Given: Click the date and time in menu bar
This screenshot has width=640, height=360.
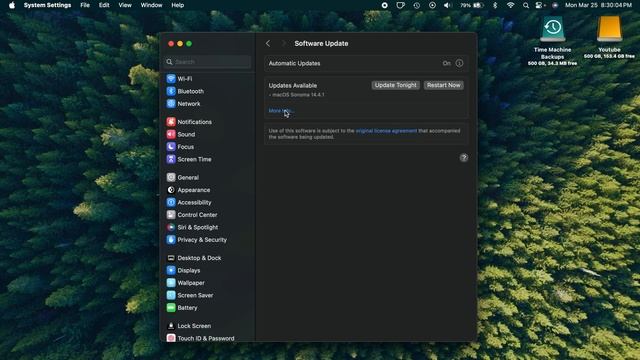Looking at the screenshot, I should (x=598, y=5).
